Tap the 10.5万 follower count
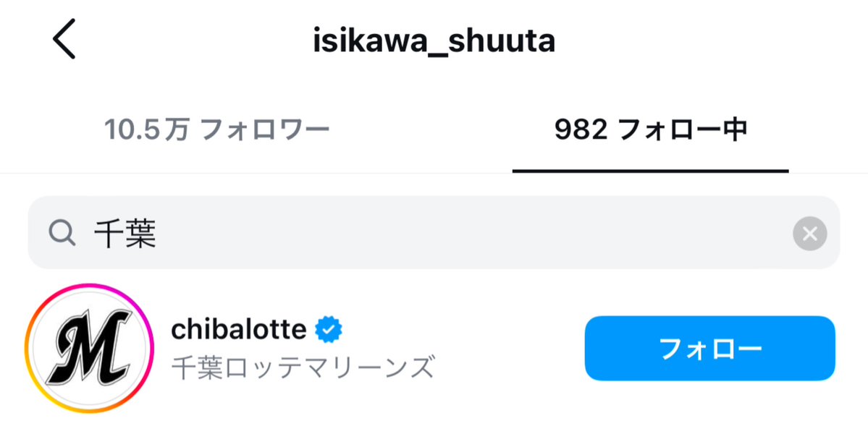The height and width of the screenshot is (426, 868). (147, 131)
